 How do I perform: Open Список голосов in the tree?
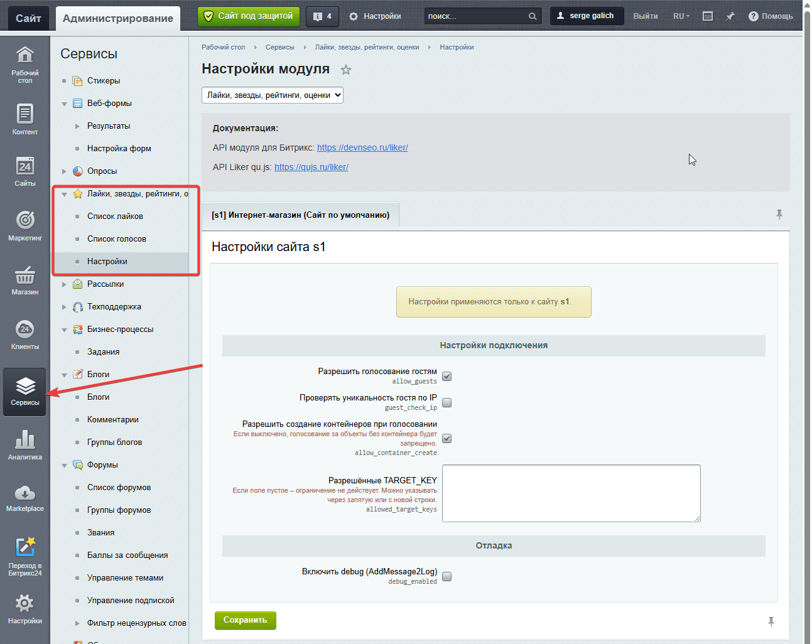[117, 239]
